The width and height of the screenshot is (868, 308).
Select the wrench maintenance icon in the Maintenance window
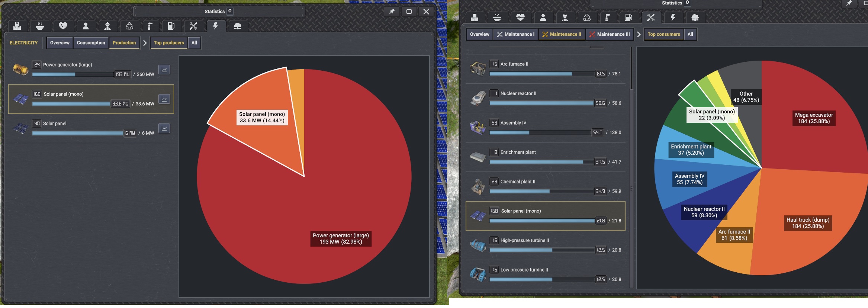pos(651,17)
